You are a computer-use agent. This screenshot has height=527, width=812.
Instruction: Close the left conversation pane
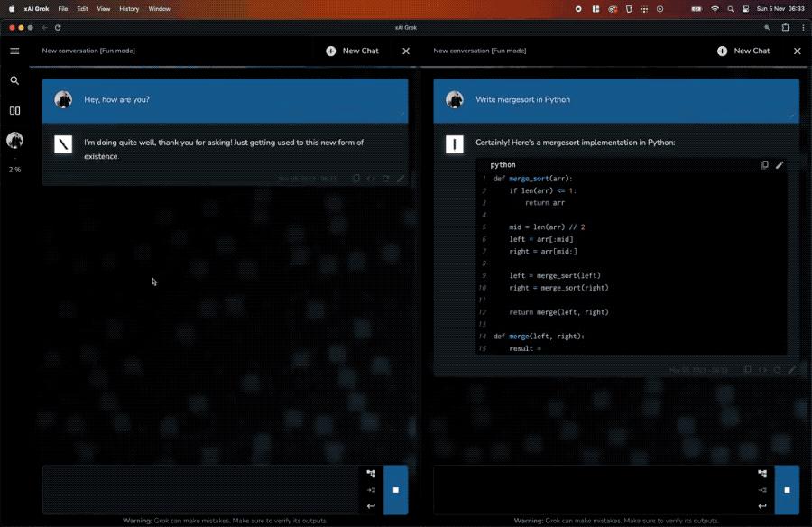tap(406, 51)
